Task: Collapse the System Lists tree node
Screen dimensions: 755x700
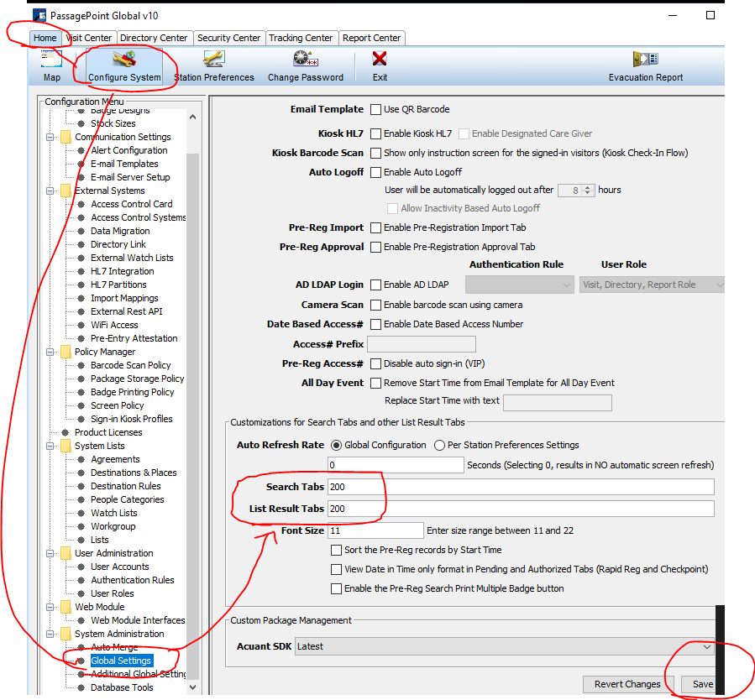Action: [50, 446]
